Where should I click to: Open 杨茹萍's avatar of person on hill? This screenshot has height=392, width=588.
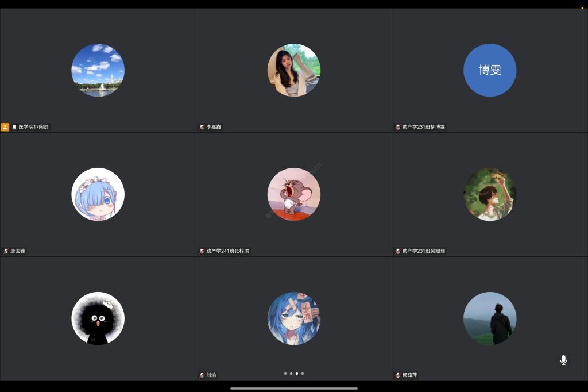coord(490,318)
